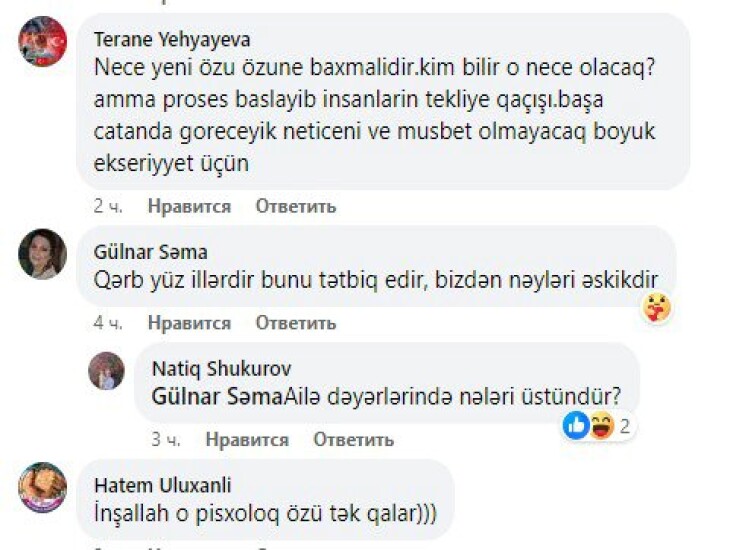
Task: Click the thumbs-up reaction icon on Natiq's reply
Action: click(x=576, y=425)
